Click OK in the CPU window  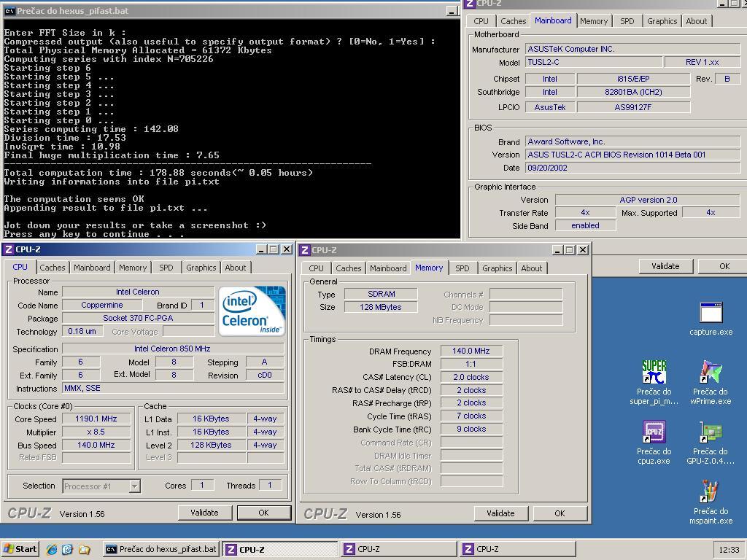(x=263, y=513)
